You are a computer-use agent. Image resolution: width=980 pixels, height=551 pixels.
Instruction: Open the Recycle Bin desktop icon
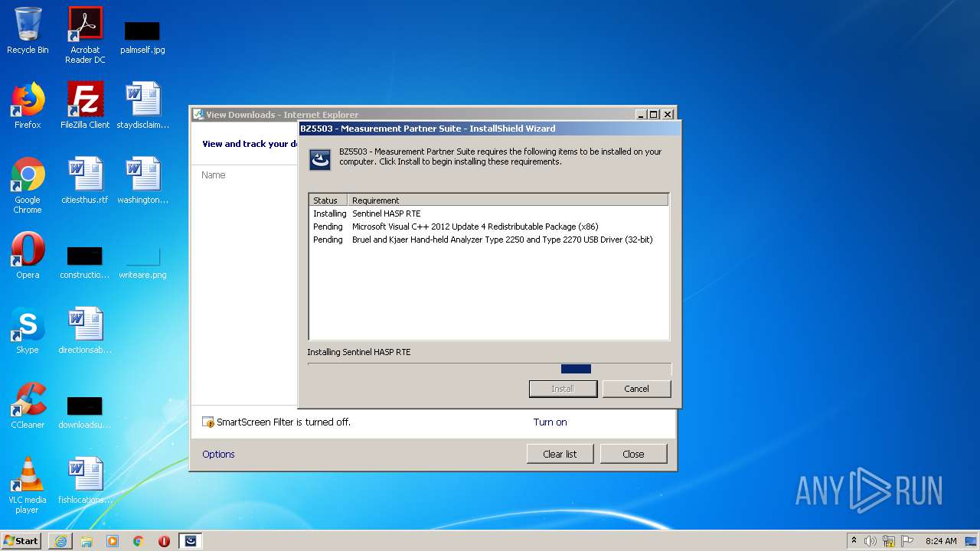coord(28,31)
